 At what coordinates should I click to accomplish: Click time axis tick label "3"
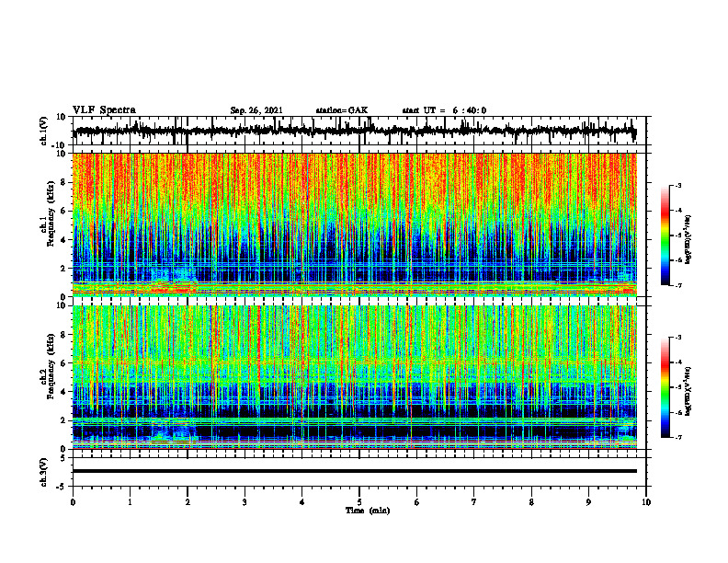click(245, 502)
